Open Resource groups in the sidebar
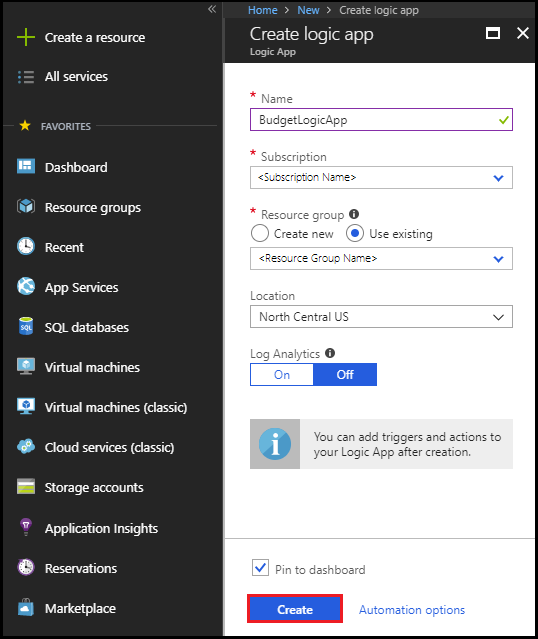 [93, 208]
